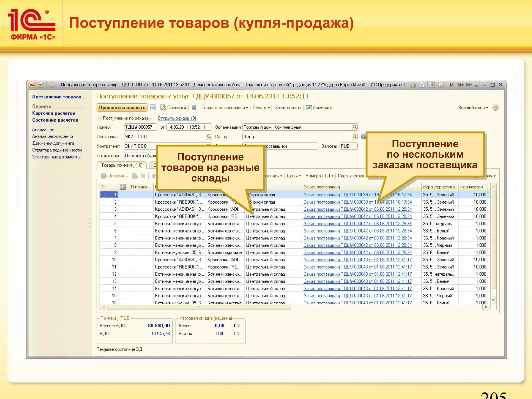Image resolution: width=532 pixels, height=399 pixels.
Task: Save document with the floppy disk icon
Action: [x=153, y=108]
